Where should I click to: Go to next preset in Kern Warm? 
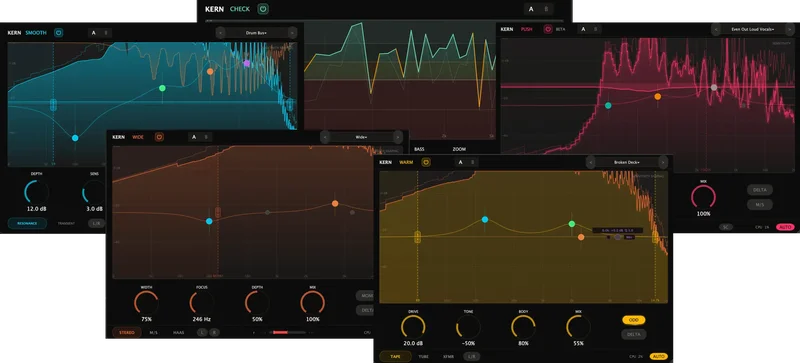(662, 162)
